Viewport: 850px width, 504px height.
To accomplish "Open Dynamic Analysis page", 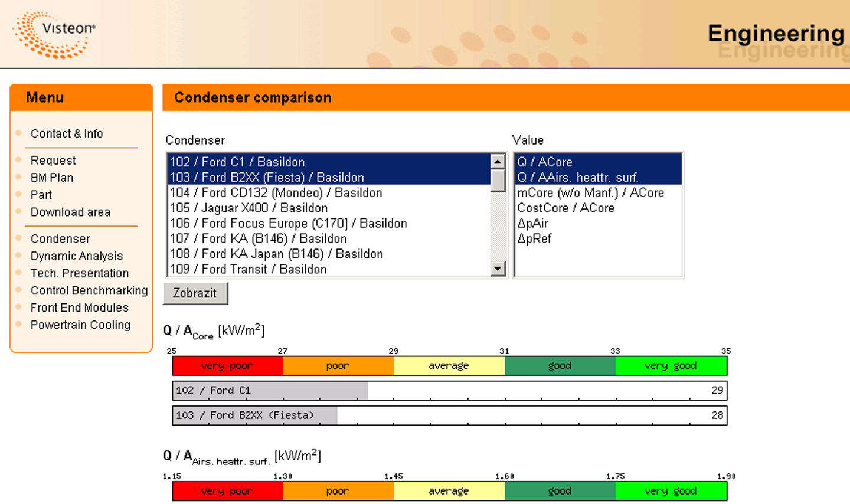I will tap(77, 256).
